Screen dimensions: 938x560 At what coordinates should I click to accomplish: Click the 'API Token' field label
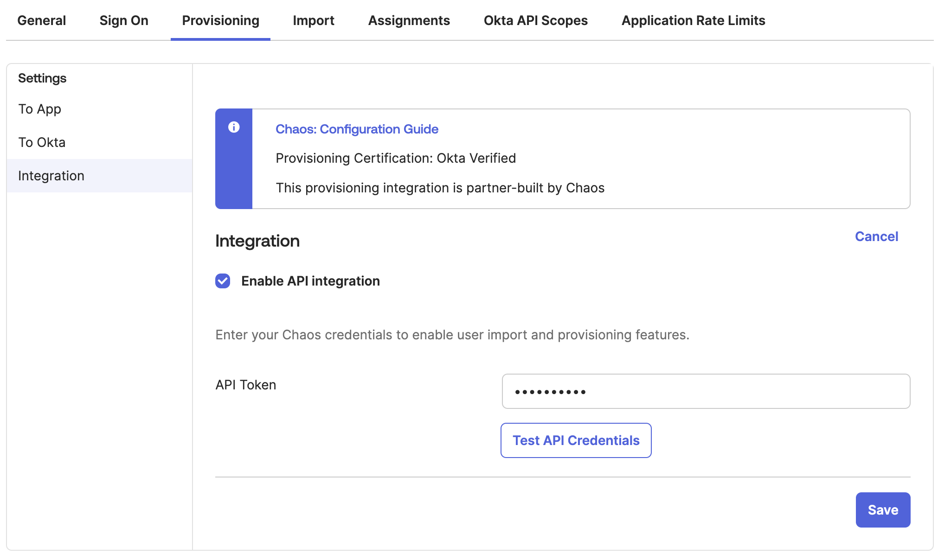[246, 385]
